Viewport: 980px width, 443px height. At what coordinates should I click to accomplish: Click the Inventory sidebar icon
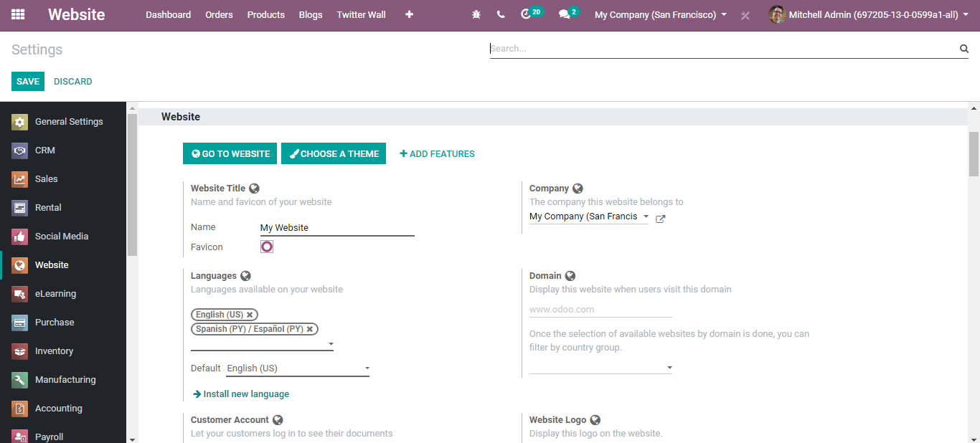(x=20, y=351)
